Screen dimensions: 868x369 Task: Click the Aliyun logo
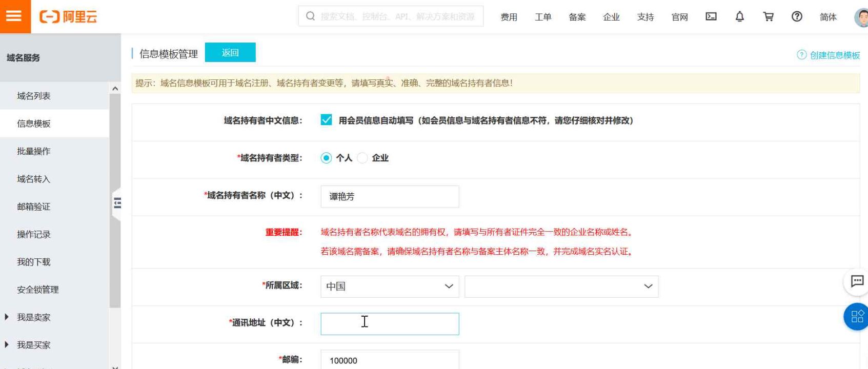click(68, 17)
